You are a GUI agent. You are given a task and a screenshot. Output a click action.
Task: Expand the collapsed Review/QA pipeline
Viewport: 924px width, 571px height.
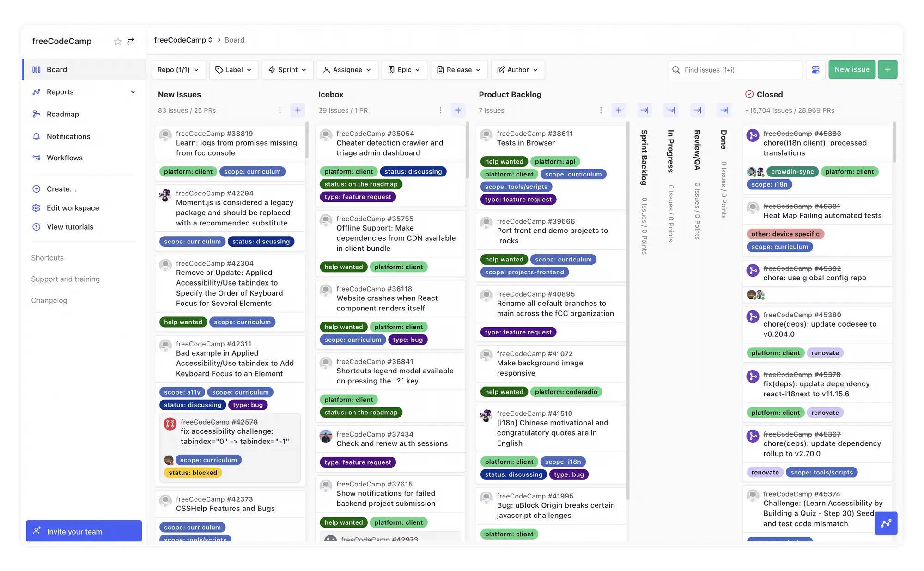pos(698,110)
